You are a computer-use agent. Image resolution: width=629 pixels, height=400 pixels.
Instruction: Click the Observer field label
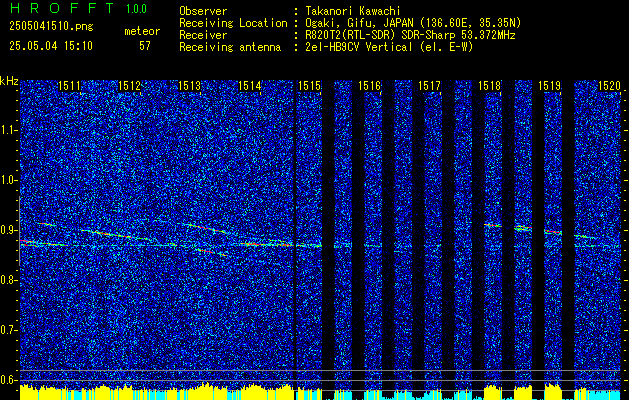click(x=203, y=11)
